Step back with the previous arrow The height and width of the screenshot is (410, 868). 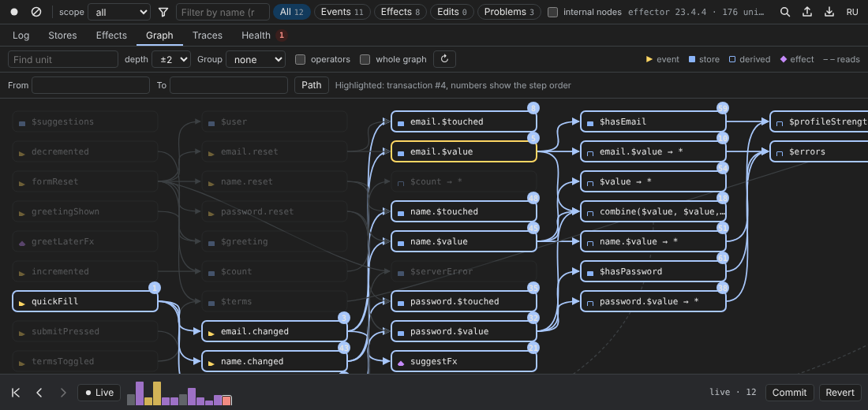[x=39, y=393]
